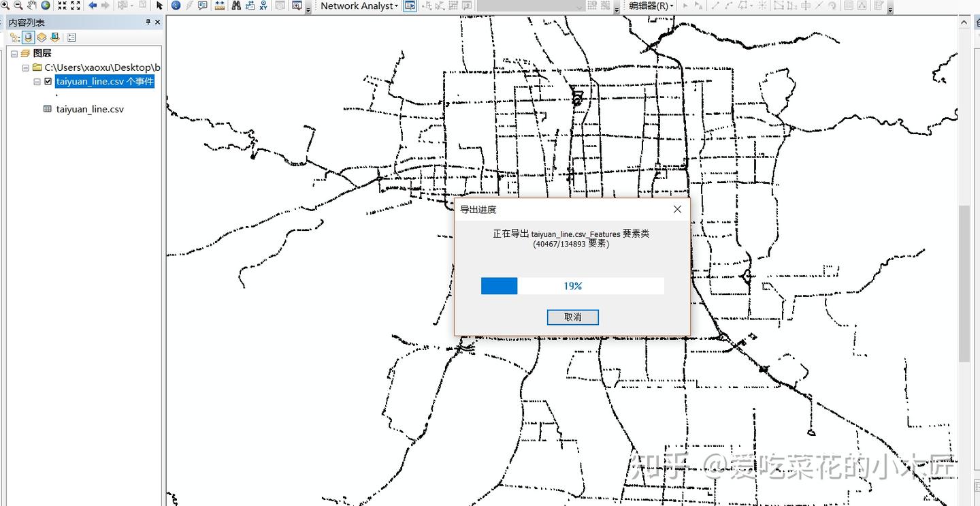Click the Straight Segment editor icon
This screenshot has height=506, width=980.
click(714, 5)
